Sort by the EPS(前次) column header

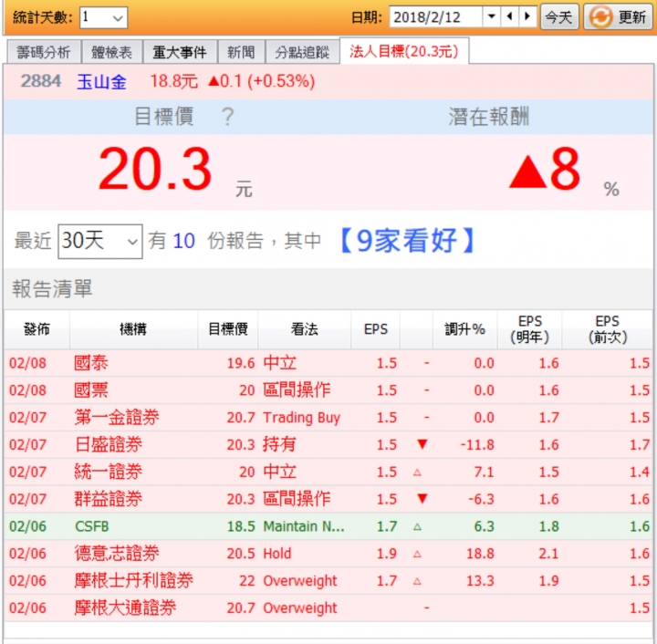click(x=607, y=329)
